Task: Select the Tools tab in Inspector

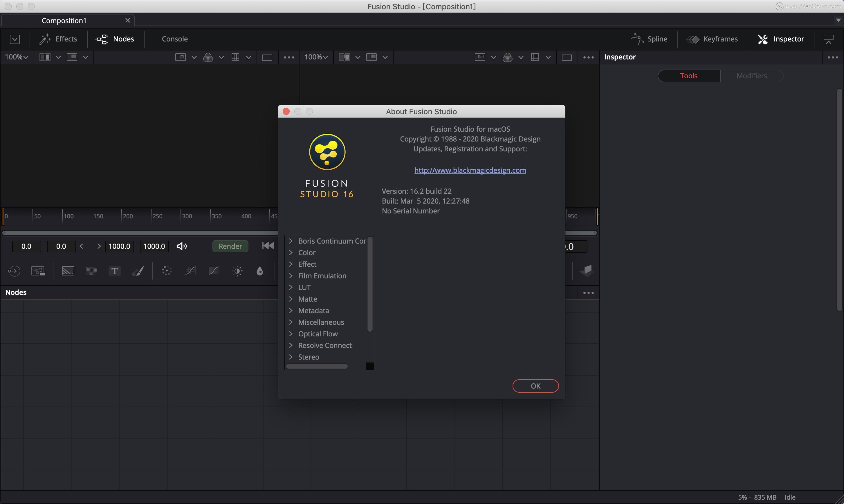Action: coord(689,76)
